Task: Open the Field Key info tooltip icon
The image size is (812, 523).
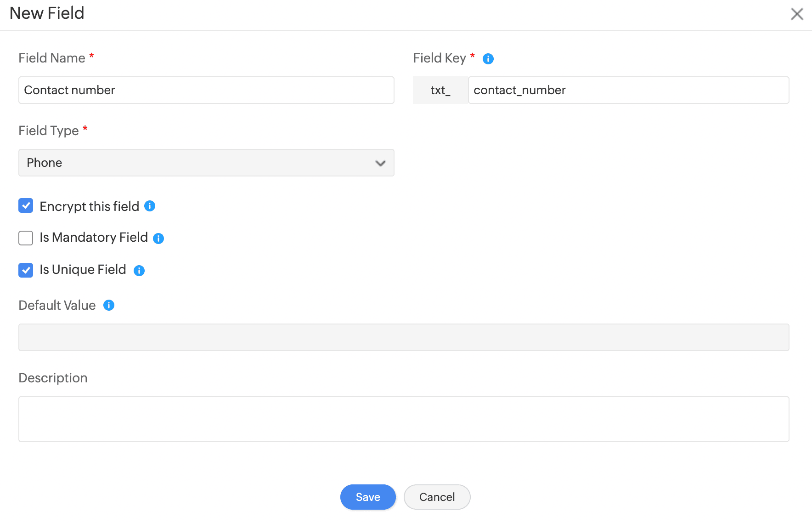Action: click(488, 59)
